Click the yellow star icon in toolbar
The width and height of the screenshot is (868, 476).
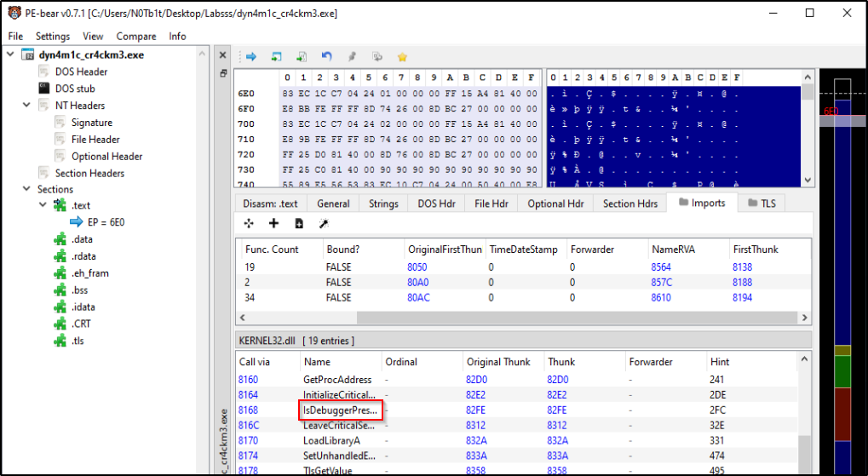pyautogui.click(x=402, y=57)
